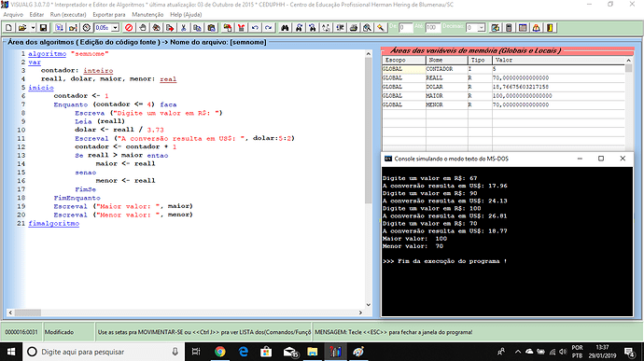The width and height of the screenshot is (644, 361).
Task: Click 'fimalgoritmo' on code line 21
Action: [x=54, y=224]
